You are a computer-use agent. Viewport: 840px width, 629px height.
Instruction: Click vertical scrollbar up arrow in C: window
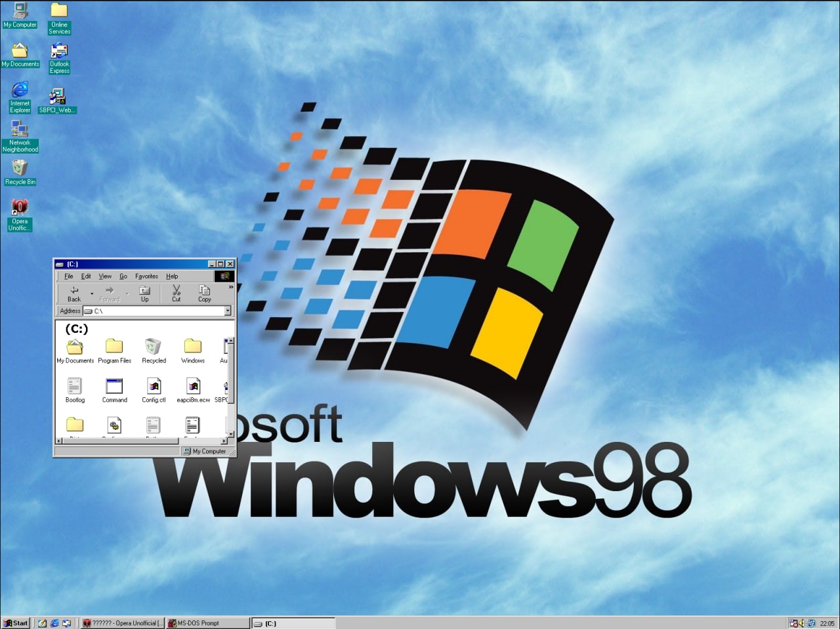(x=230, y=341)
